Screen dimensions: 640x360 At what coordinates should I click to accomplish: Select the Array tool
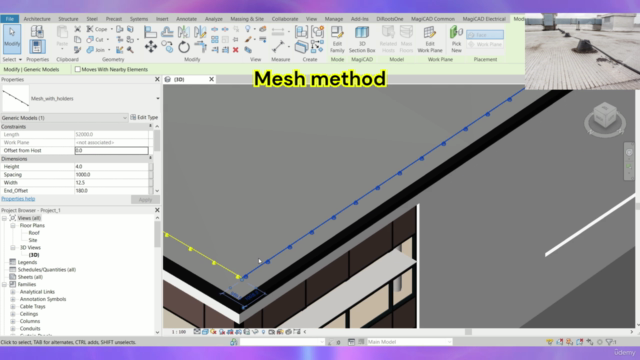[x=215, y=40]
